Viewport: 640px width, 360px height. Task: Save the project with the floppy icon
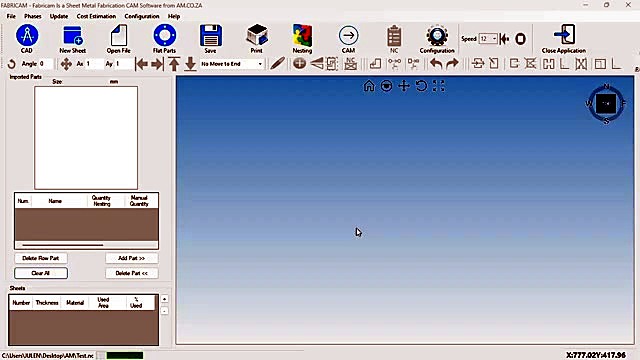211,36
